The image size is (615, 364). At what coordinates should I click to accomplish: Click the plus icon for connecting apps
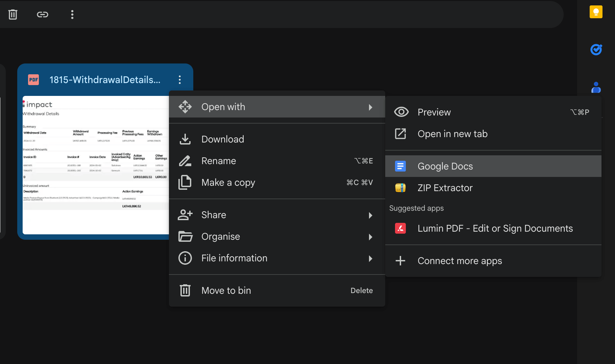click(x=400, y=261)
